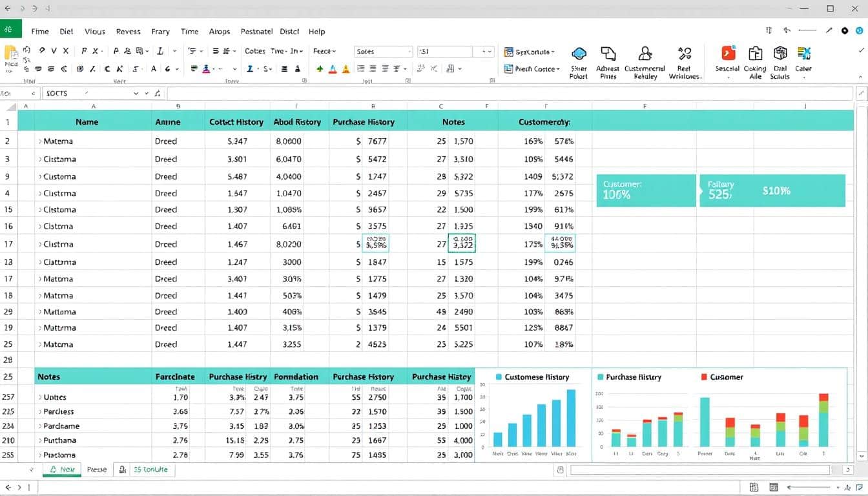The width and height of the screenshot is (868, 496).
Task: Open the name box dropdown arrow
Action: [136, 94]
